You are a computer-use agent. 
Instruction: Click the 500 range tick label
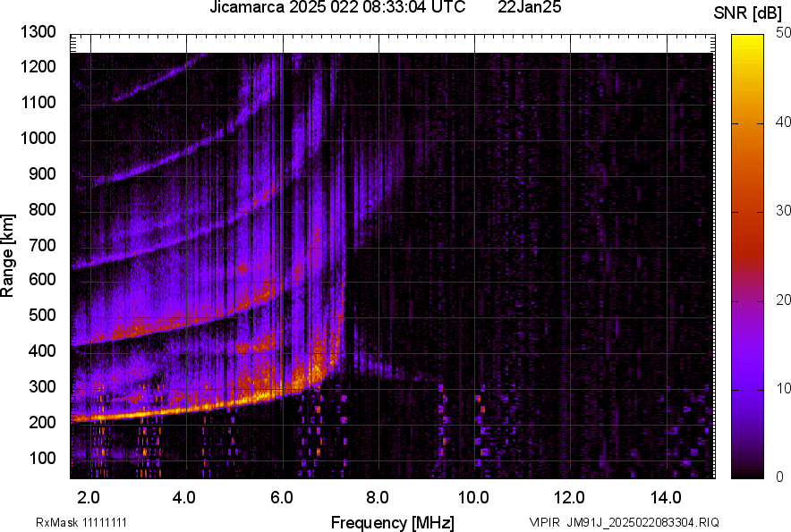[x=42, y=316]
